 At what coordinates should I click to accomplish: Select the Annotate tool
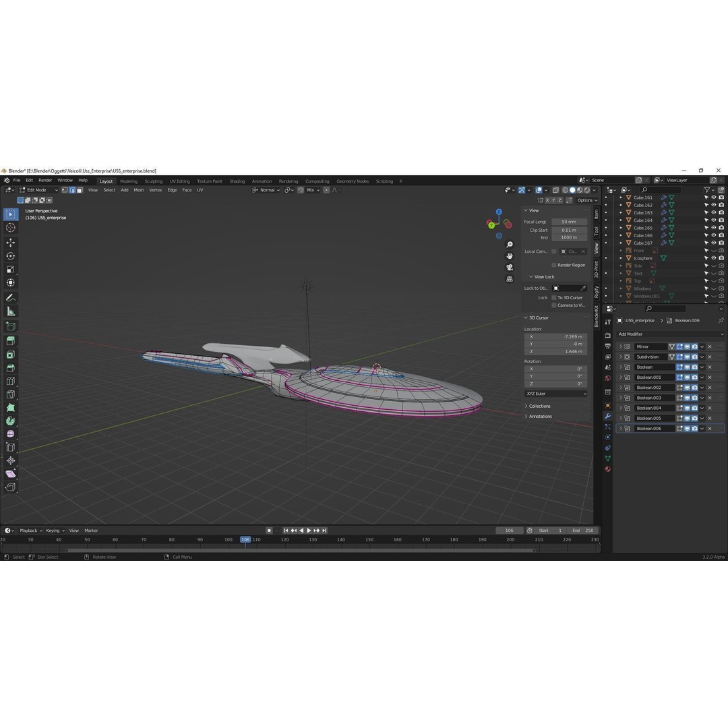click(x=11, y=298)
